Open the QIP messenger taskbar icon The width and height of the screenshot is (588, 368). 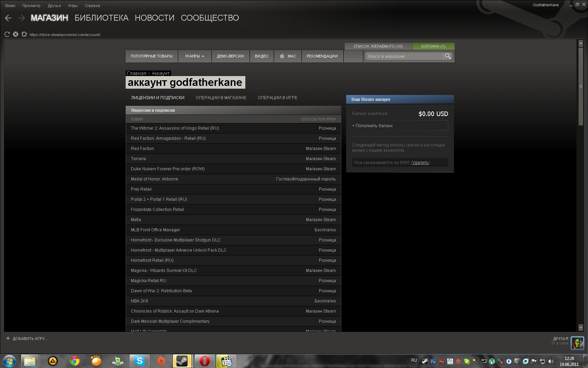118,361
